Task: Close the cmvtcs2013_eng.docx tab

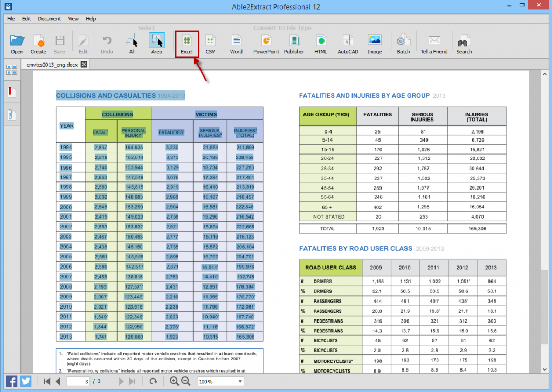Action: (84, 64)
